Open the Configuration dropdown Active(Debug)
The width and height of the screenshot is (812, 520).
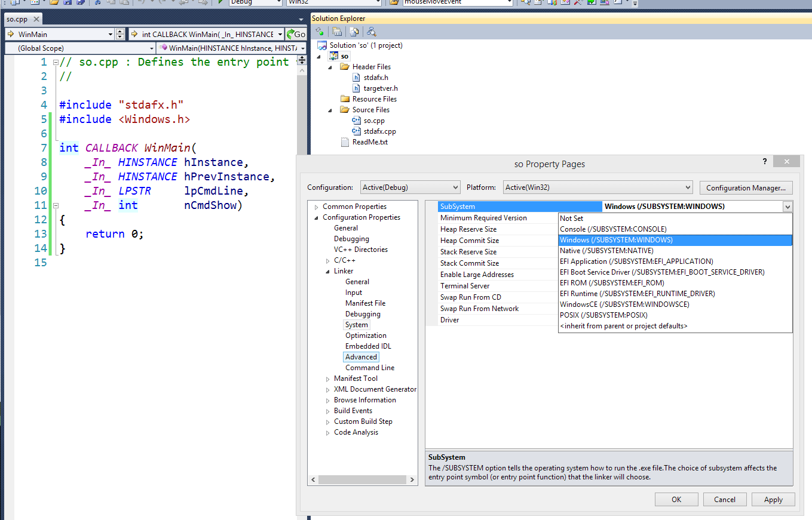click(410, 187)
